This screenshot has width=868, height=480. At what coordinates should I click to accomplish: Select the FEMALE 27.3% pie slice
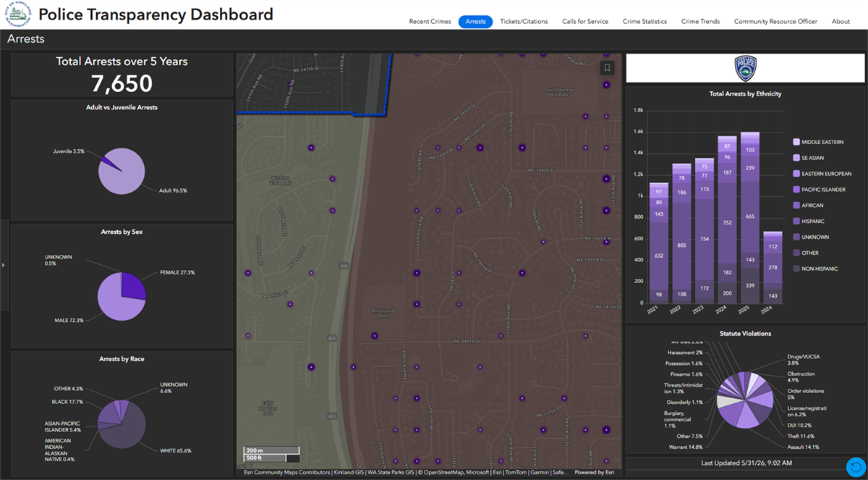(132, 285)
